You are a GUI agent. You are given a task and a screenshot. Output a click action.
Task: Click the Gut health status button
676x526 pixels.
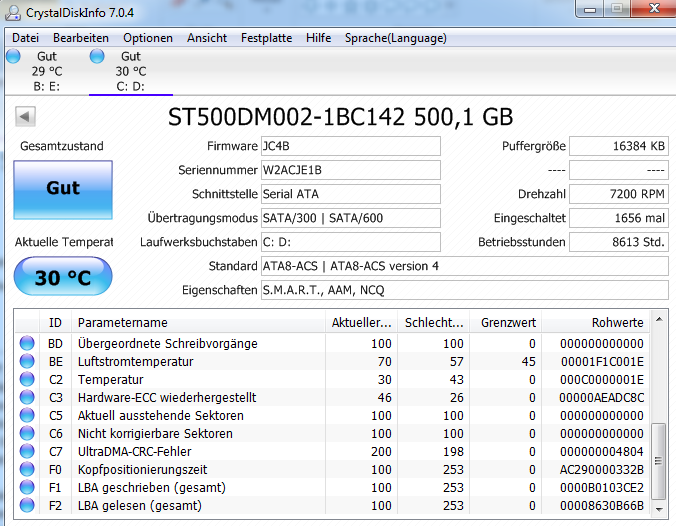[63, 190]
